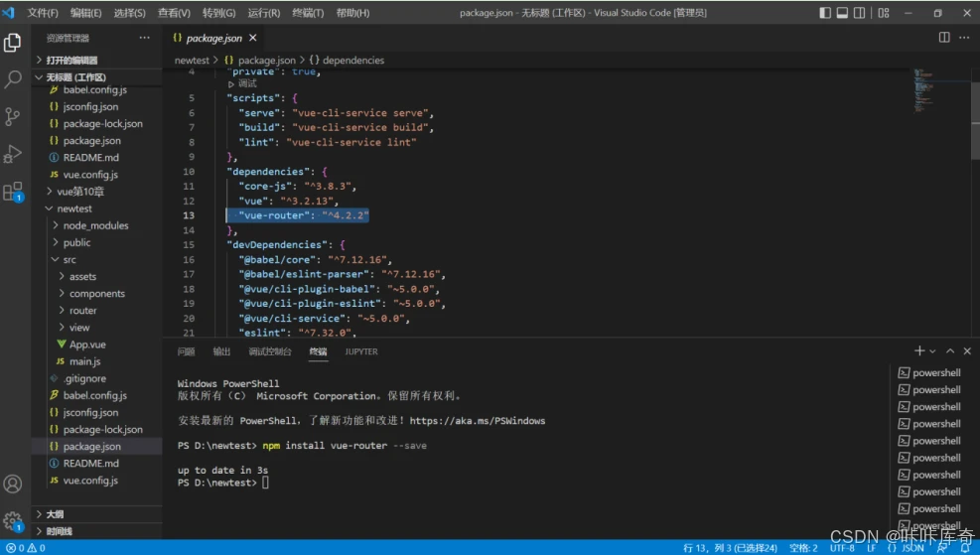Expand the 大纲 outline section
980x555 pixels.
point(97,513)
